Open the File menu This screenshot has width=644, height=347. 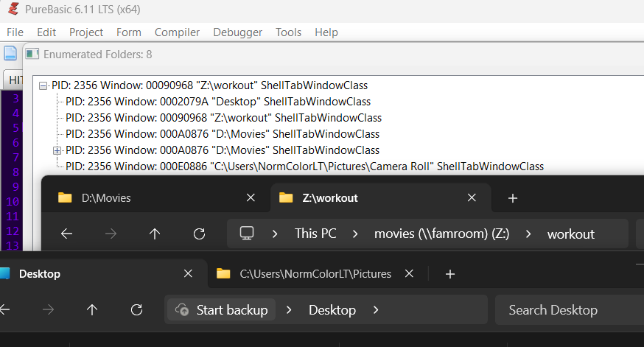tap(15, 32)
